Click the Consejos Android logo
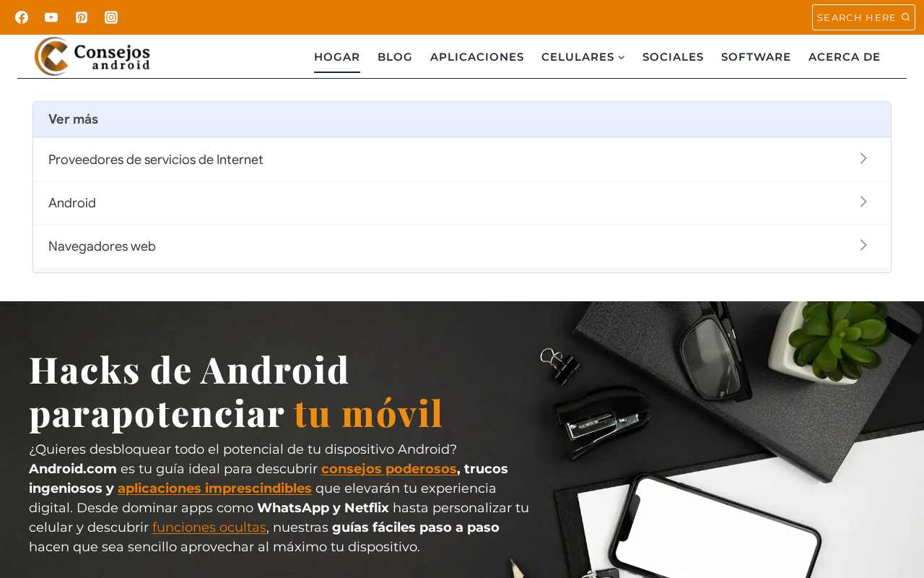Screen dimensions: 924x578 (92, 56)
